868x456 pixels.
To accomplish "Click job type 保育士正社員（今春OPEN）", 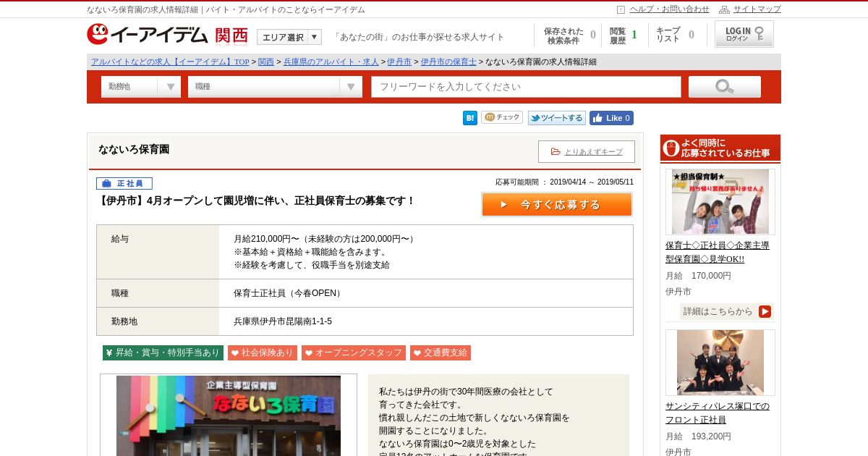I will point(289,293).
